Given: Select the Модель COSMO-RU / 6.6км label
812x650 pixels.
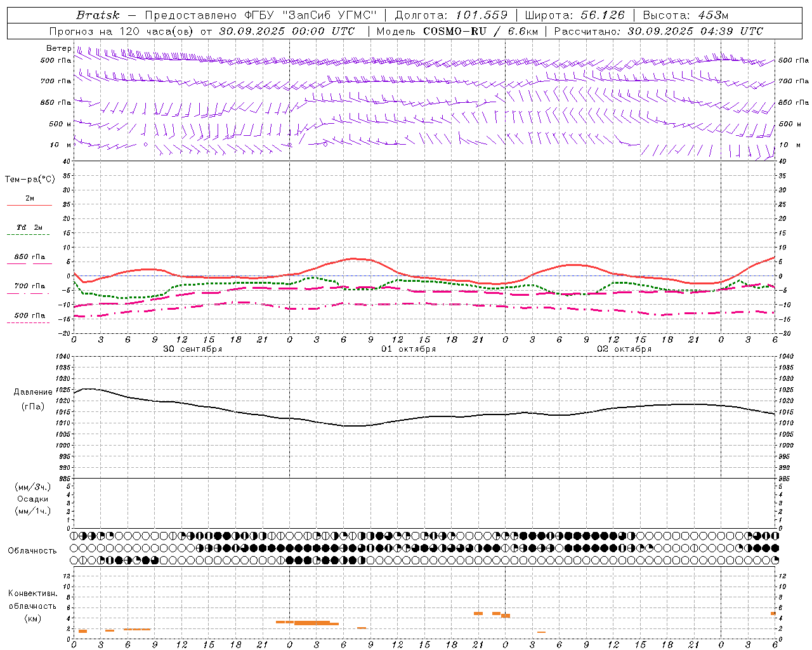Looking at the screenshot, I should 457,31.
